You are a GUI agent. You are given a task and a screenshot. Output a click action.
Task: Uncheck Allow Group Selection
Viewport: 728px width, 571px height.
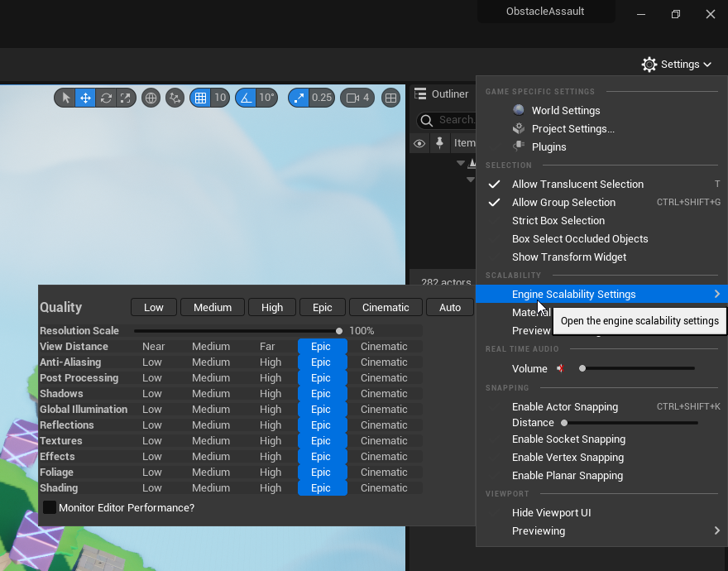tap(563, 202)
